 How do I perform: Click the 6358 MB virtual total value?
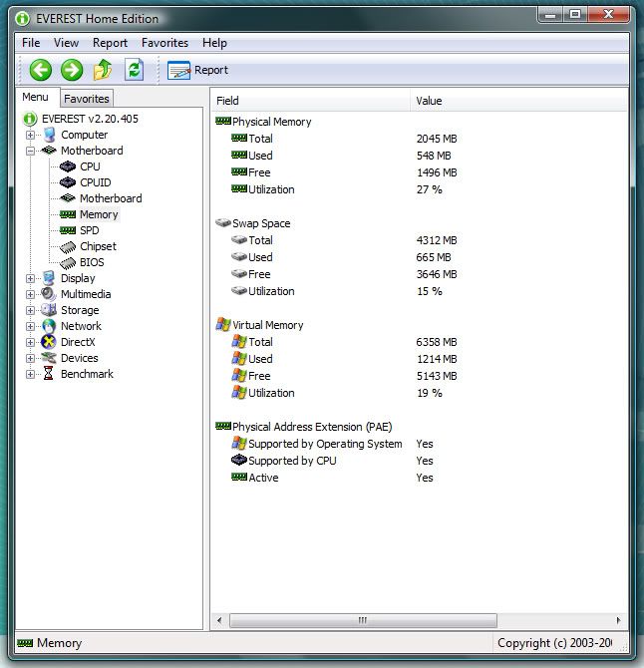437,342
